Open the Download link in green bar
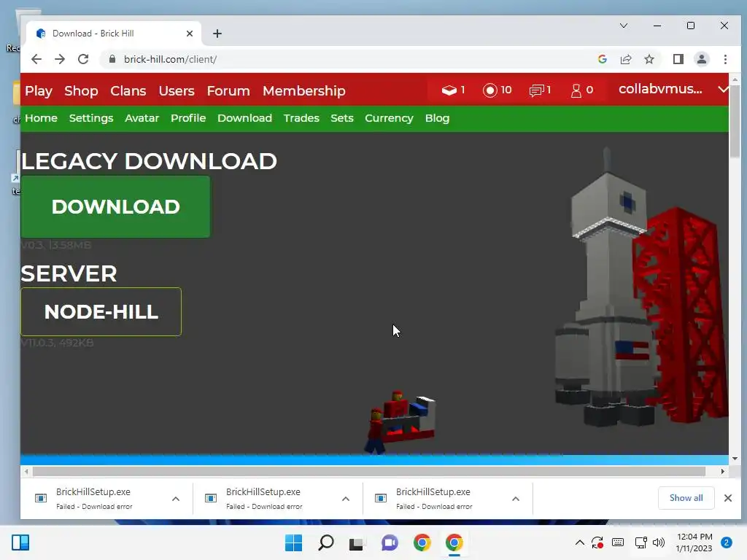747x560 pixels. pyautogui.click(x=244, y=118)
